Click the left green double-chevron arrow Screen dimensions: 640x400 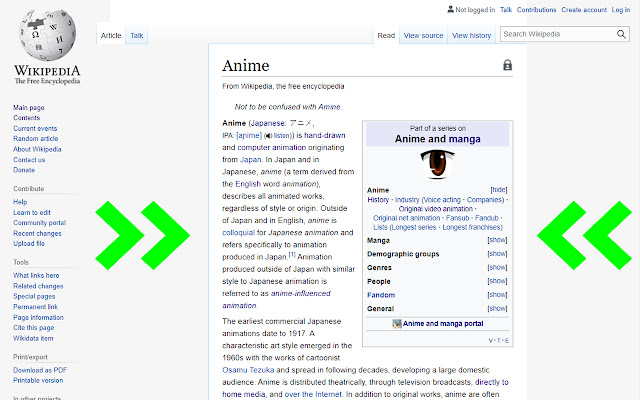[140, 236]
